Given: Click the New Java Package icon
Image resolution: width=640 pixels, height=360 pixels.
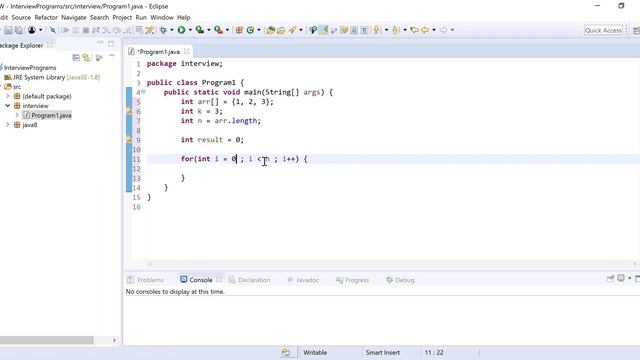Looking at the screenshot, I should 239,30.
